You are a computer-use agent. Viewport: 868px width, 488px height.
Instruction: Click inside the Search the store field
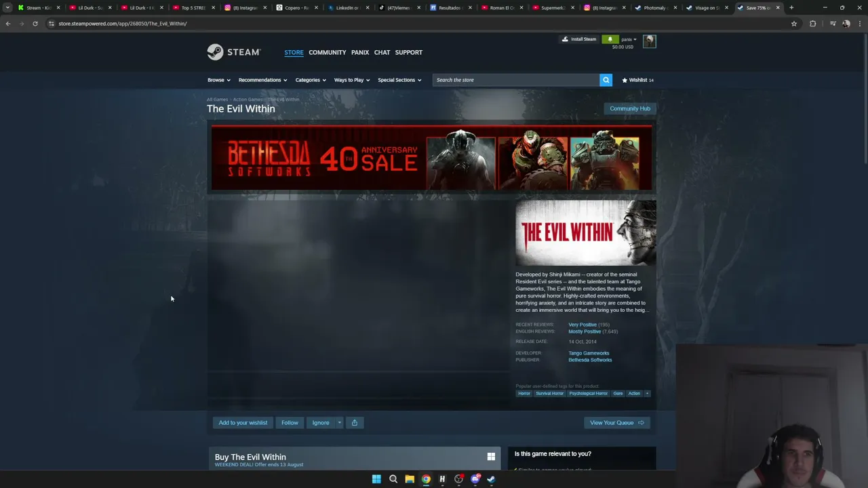[516, 80]
